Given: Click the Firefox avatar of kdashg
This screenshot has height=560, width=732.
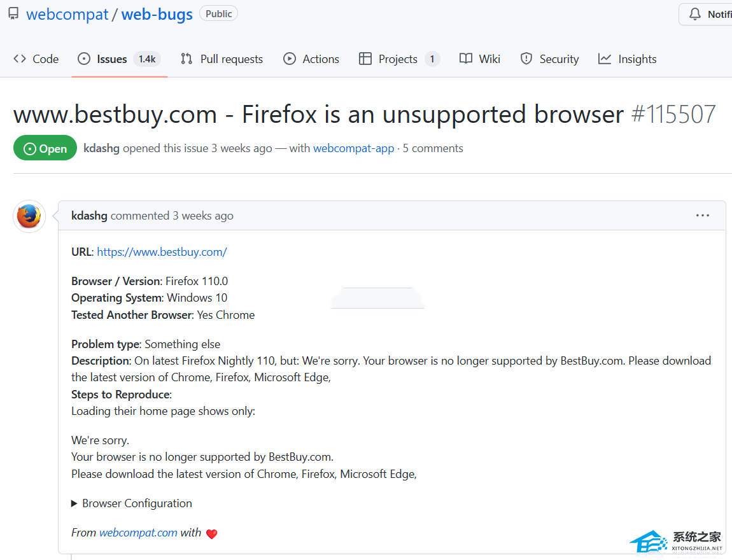Looking at the screenshot, I should pos(29,216).
